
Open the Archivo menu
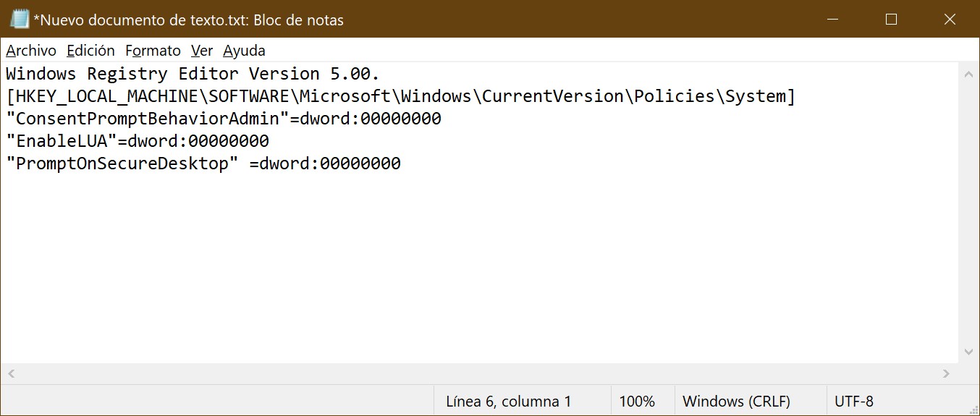31,51
